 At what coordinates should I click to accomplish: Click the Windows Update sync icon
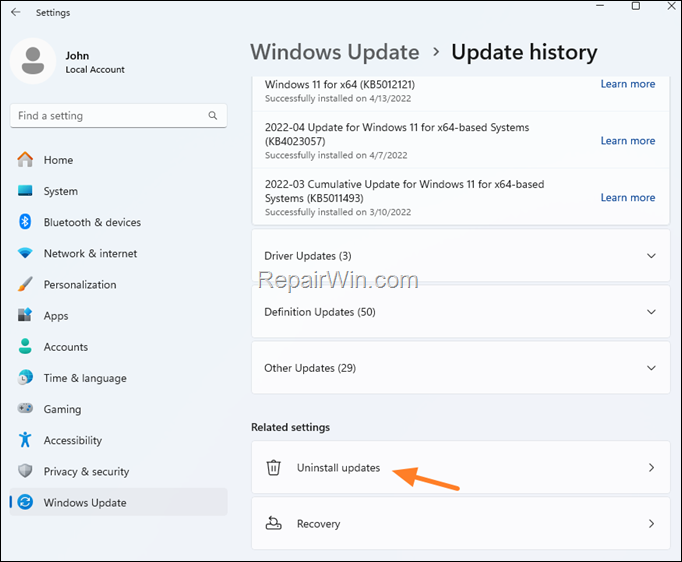coord(25,502)
